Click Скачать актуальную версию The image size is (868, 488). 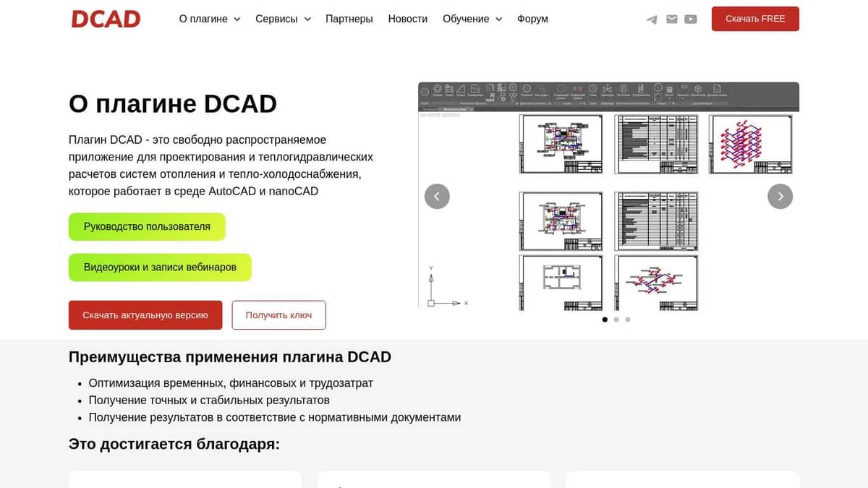[145, 314]
